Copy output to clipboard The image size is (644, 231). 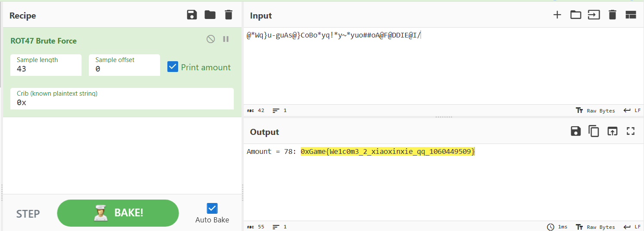click(x=594, y=131)
